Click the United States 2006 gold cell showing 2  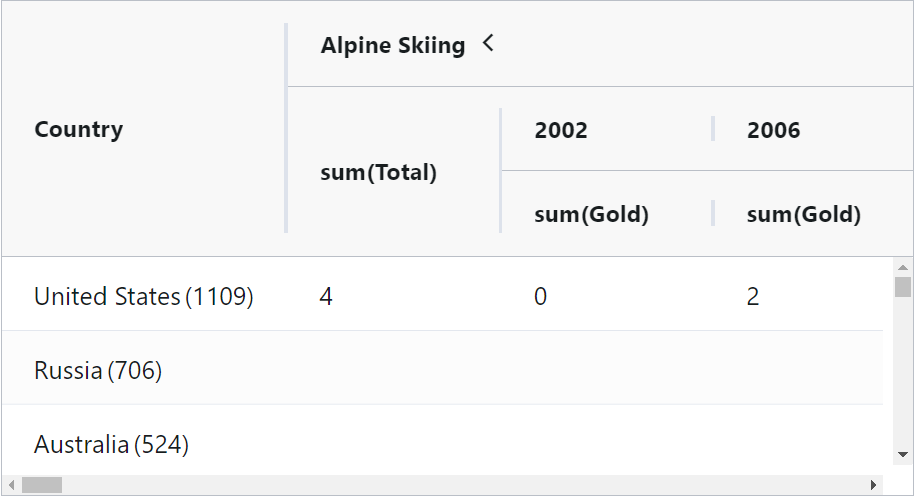(x=752, y=296)
